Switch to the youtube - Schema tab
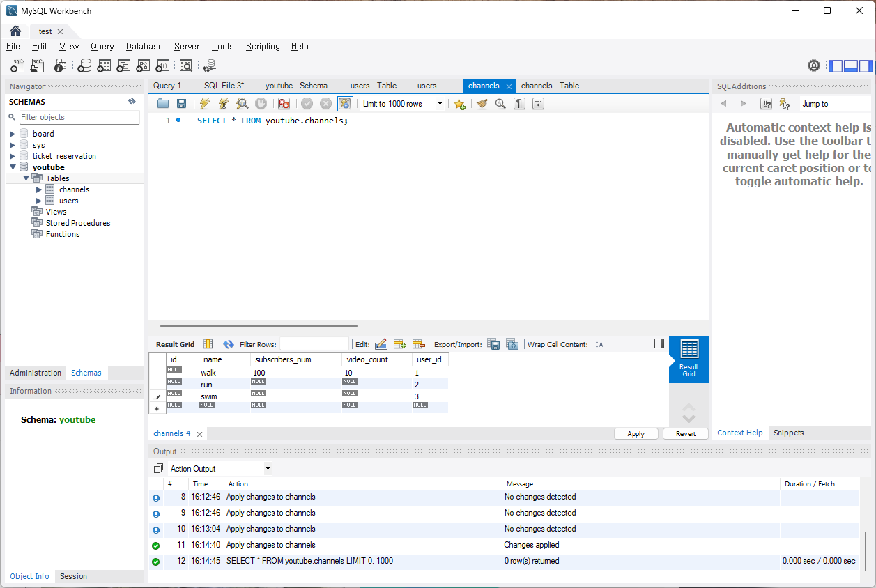The height and width of the screenshot is (588, 876). [296, 86]
